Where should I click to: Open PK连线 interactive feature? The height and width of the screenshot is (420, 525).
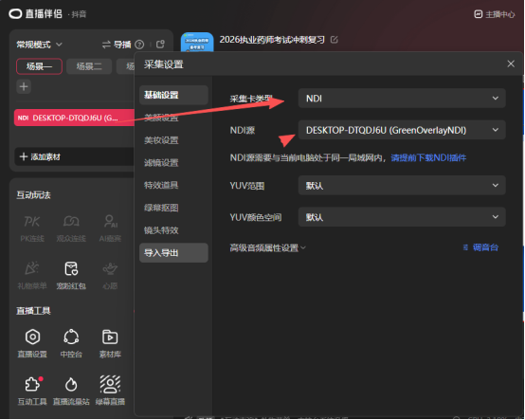[x=32, y=228]
